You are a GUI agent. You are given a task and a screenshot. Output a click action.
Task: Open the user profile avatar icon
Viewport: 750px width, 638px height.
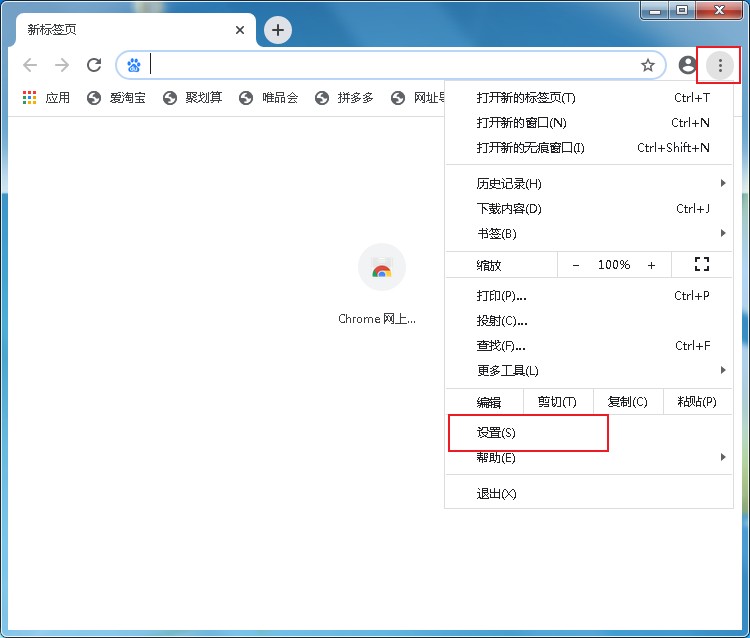click(687, 65)
